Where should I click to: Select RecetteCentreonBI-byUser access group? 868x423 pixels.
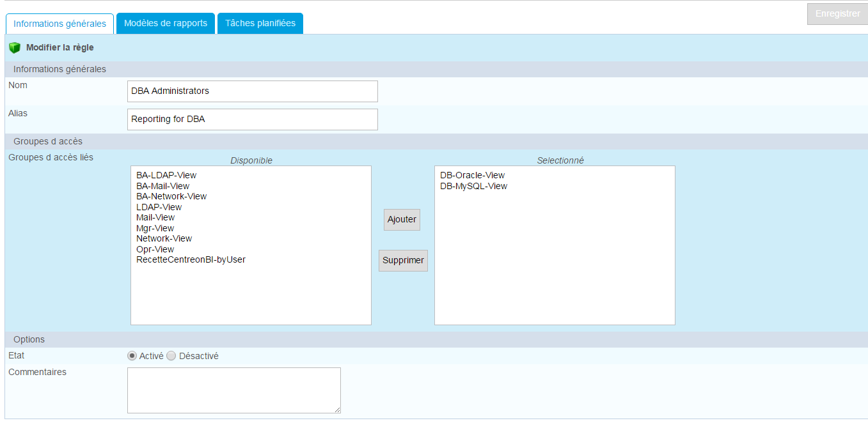coord(191,259)
